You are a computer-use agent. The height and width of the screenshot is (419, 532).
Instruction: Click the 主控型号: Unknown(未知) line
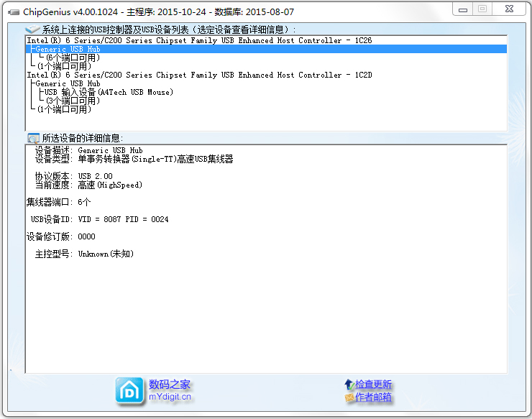[x=84, y=254]
